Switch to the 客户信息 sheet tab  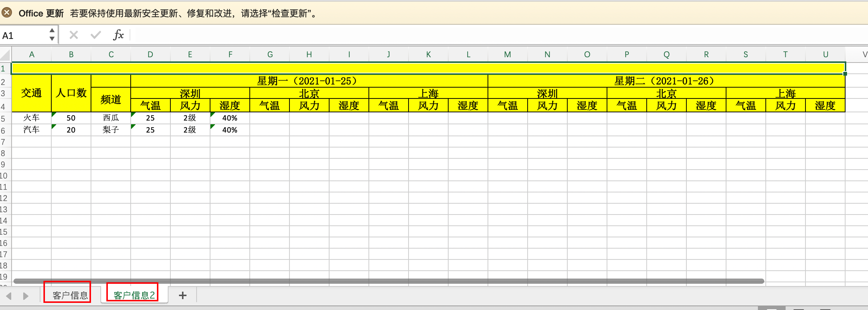pos(70,295)
